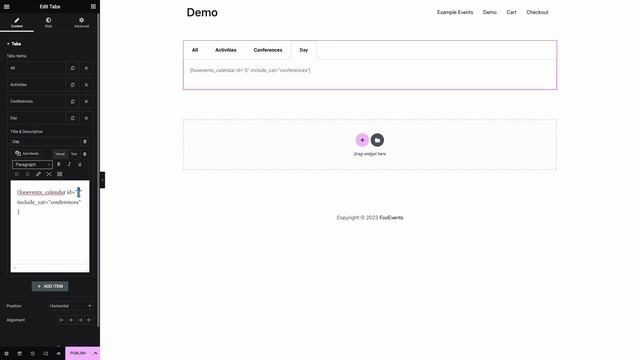Select the Day tab in preview

pos(304,50)
